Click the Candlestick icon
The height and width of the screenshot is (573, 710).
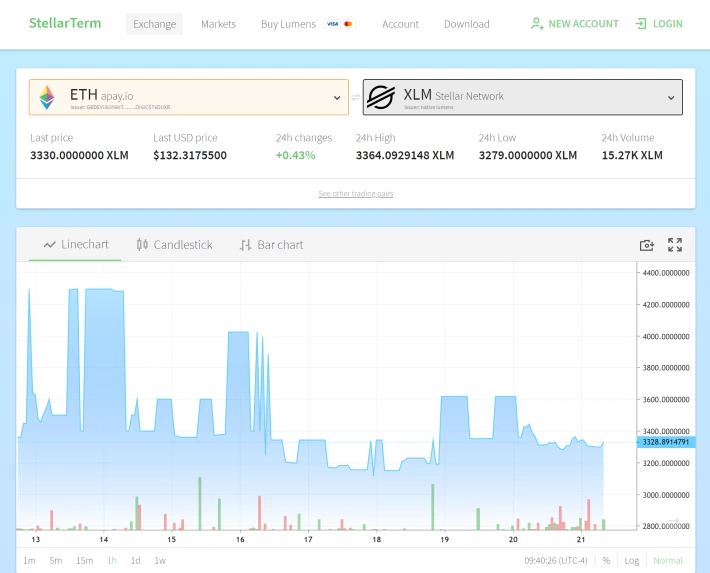pyautogui.click(x=142, y=245)
